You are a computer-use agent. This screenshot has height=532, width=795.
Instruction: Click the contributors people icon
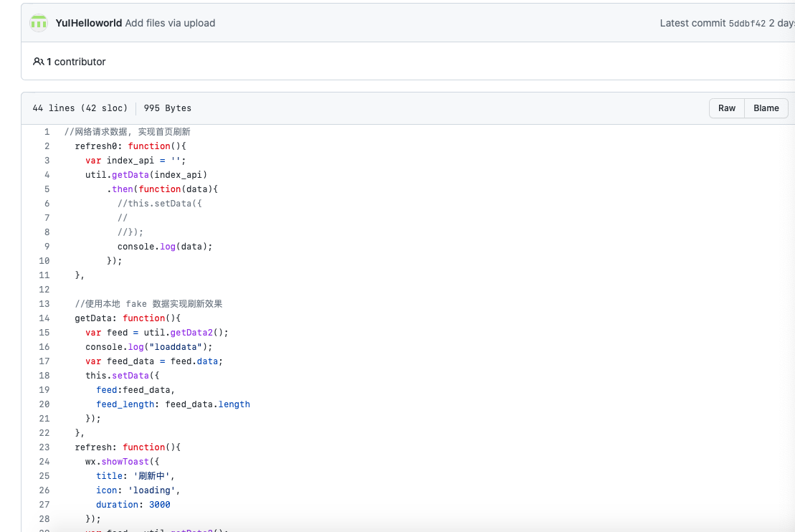[38, 62]
